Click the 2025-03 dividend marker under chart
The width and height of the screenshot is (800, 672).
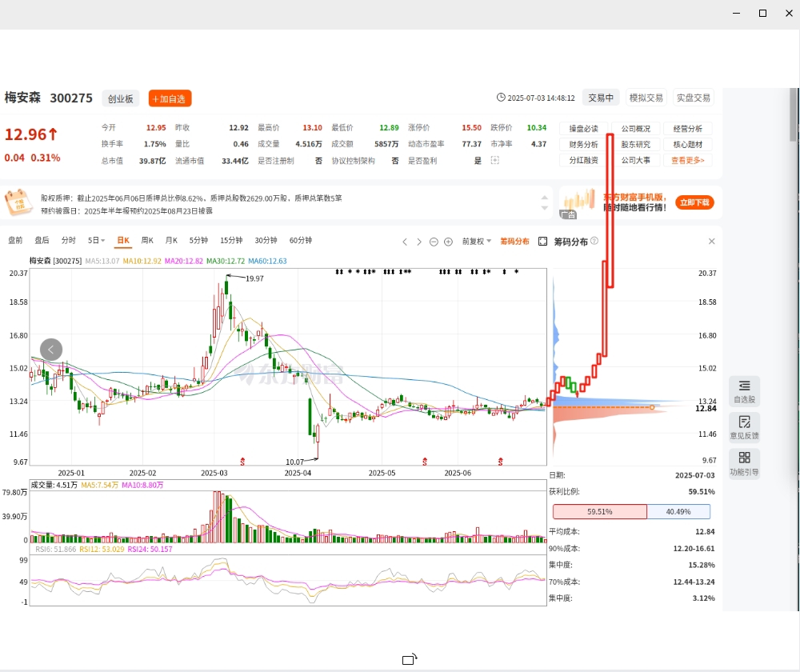click(x=242, y=462)
